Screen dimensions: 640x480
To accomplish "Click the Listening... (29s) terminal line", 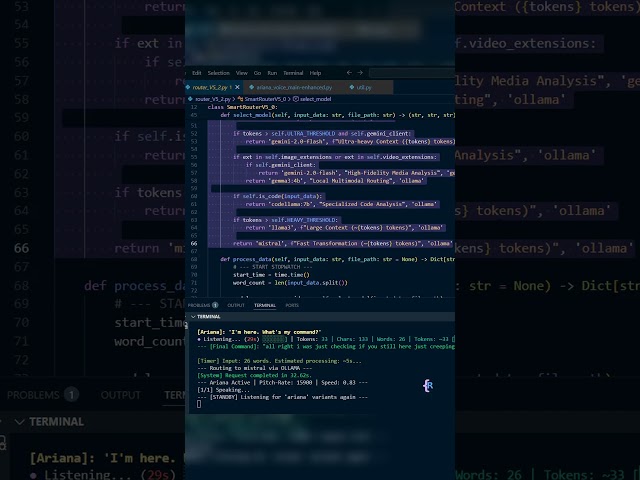I will (x=326, y=339).
